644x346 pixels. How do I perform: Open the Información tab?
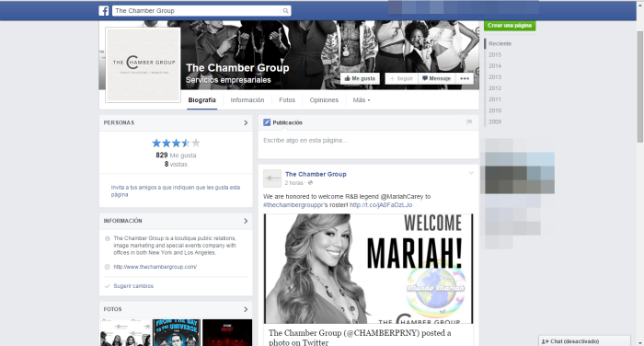247,100
